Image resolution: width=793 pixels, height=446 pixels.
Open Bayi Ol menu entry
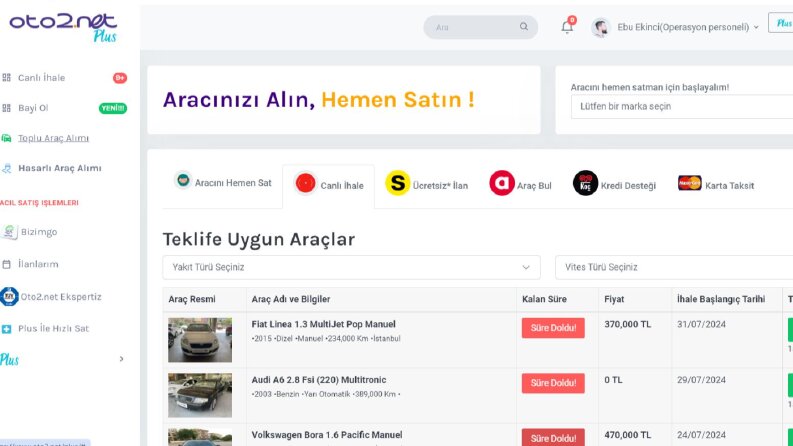click(33, 108)
